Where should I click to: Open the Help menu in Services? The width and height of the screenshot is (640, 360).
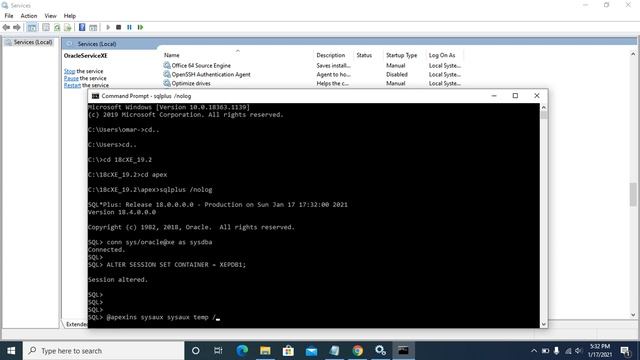[69, 16]
